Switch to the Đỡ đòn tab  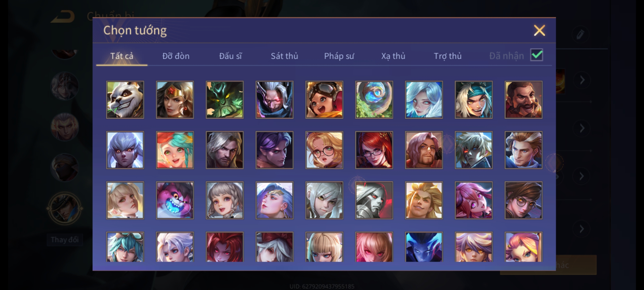click(x=176, y=56)
